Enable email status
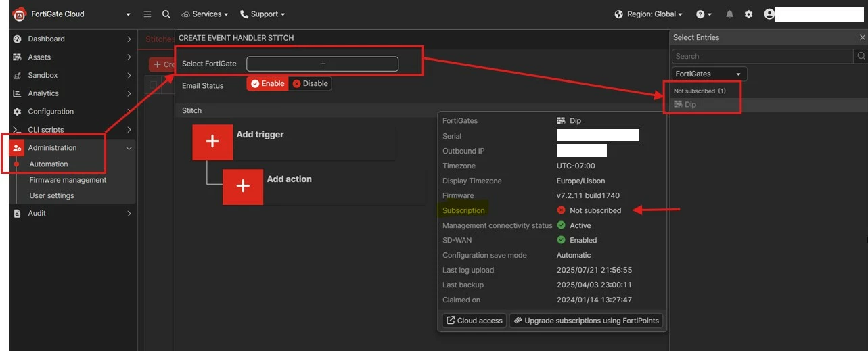Image resolution: width=868 pixels, height=351 pixels. click(268, 84)
